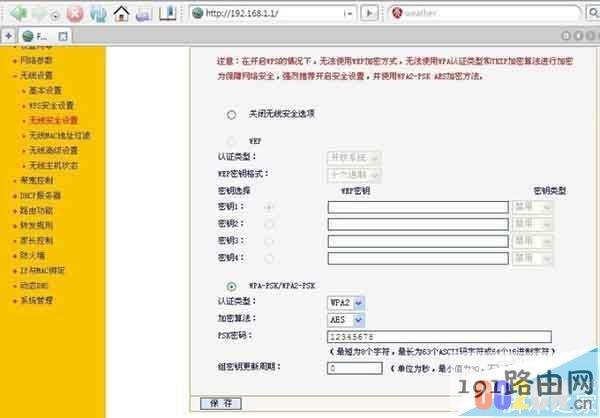Open the history dropdown beside the forward arrow
The height and width of the screenshot is (418, 600).
click(55, 16)
